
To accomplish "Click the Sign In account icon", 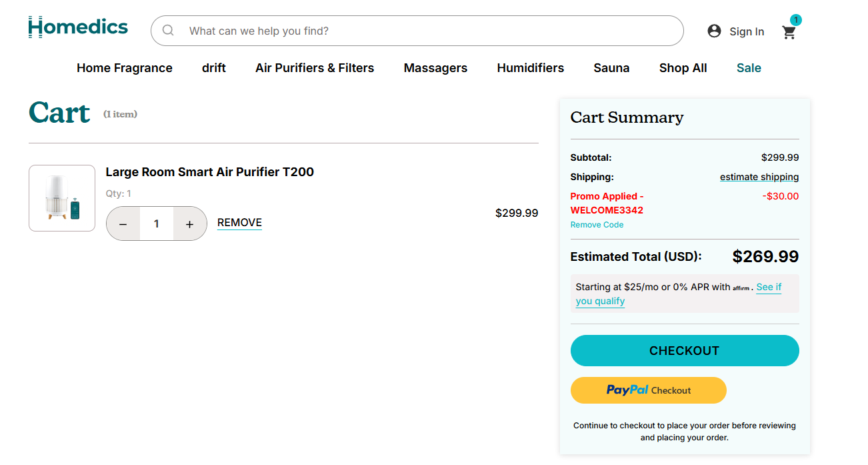I will [714, 31].
